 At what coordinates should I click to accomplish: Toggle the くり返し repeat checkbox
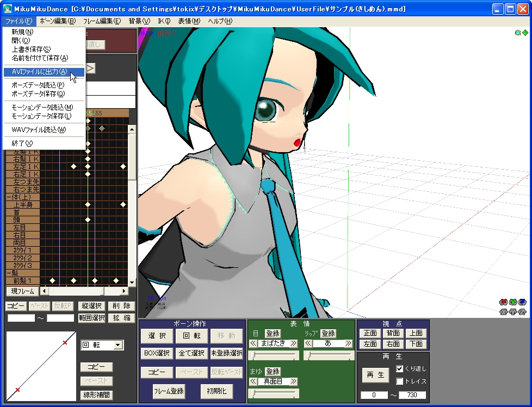tap(400, 369)
